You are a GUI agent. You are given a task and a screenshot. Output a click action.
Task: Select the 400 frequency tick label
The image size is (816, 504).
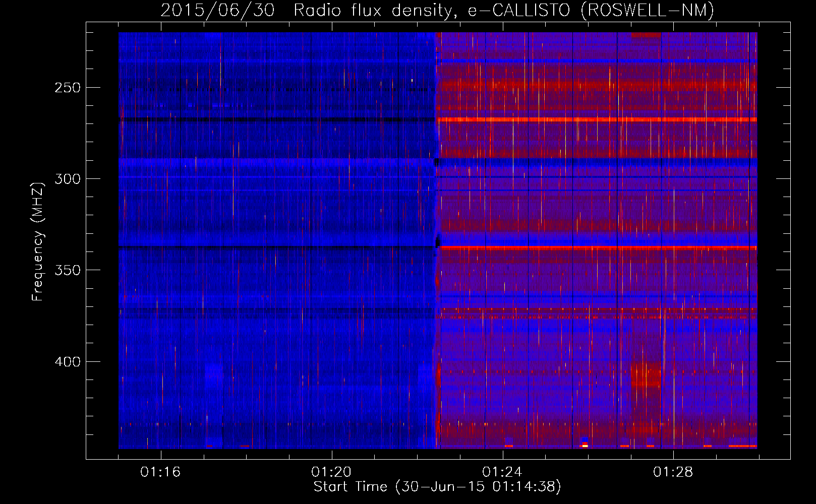coord(68,362)
